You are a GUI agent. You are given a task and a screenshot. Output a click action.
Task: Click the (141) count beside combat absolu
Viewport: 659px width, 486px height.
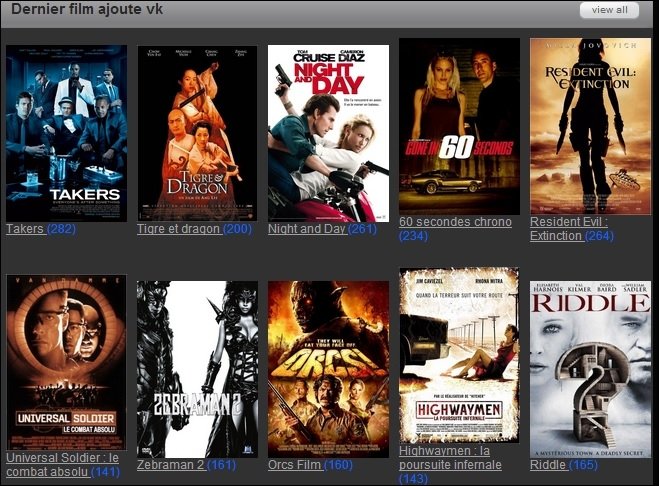pyautogui.click(x=105, y=472)
